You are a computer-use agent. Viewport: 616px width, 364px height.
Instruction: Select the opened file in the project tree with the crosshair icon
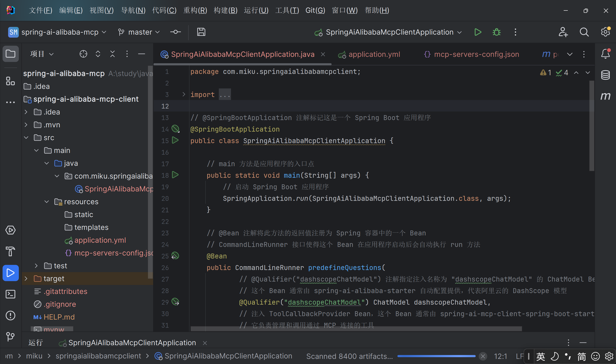tap(83, 54)
